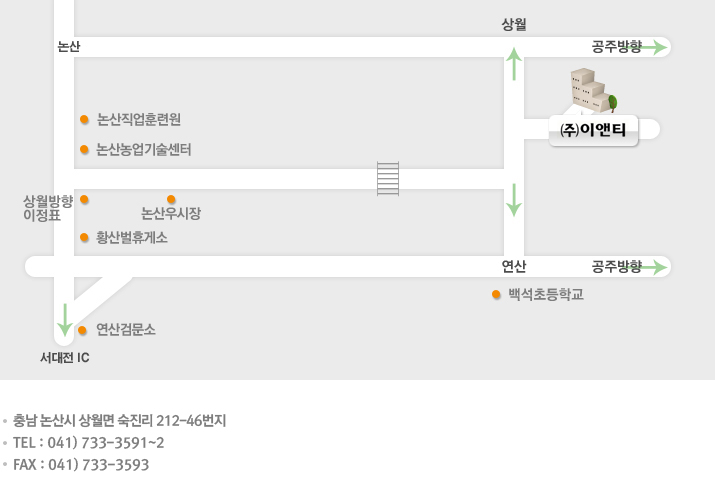This screenshot has width=715, height=483.
Task: Click the orange dot beside 백석초등학교
Action: click(x=497, y=295)
